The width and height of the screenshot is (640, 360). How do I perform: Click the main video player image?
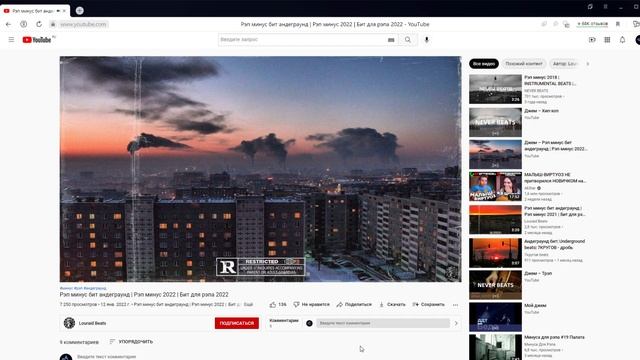(x=260, y=169)
